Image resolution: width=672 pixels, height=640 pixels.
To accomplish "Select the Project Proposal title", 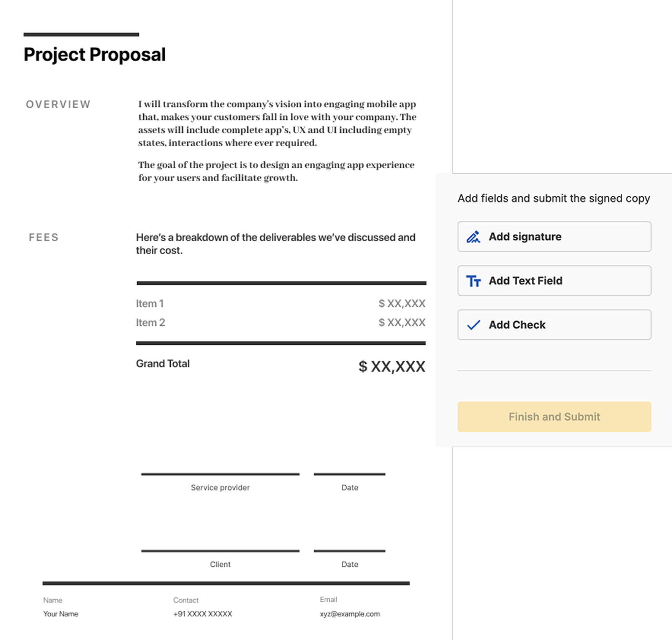I will (x=95, y=54).
